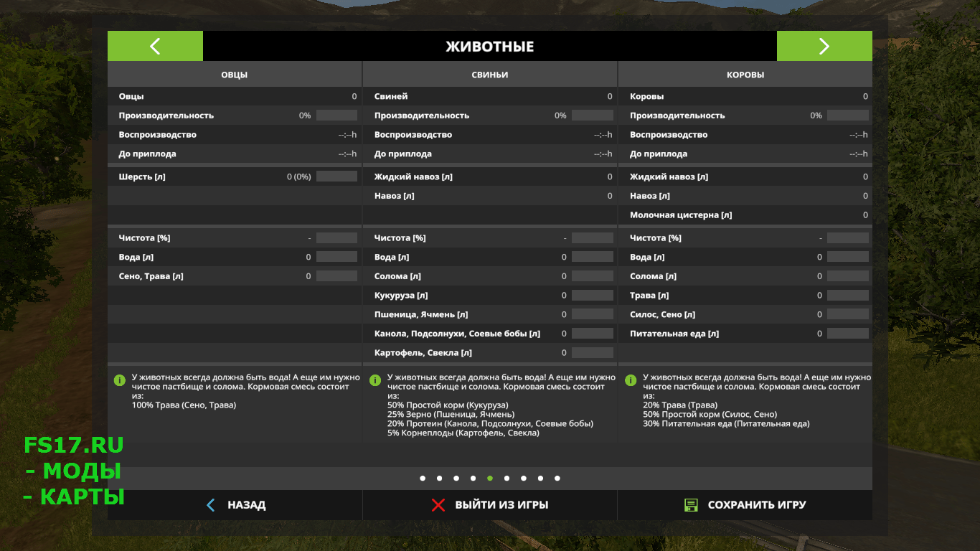Click pigs Жидкий навоз [л] label
Viewport: 980px width, 551px height.
tap(413, 176)
